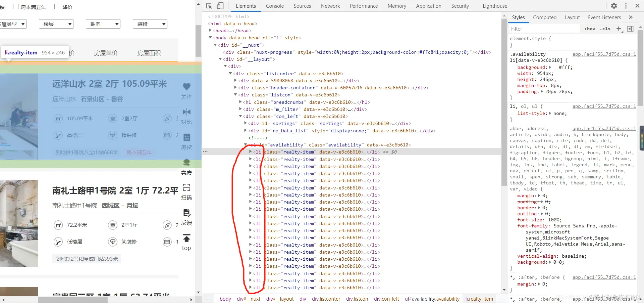Toggle the device toolbar icon

[220, 6]
